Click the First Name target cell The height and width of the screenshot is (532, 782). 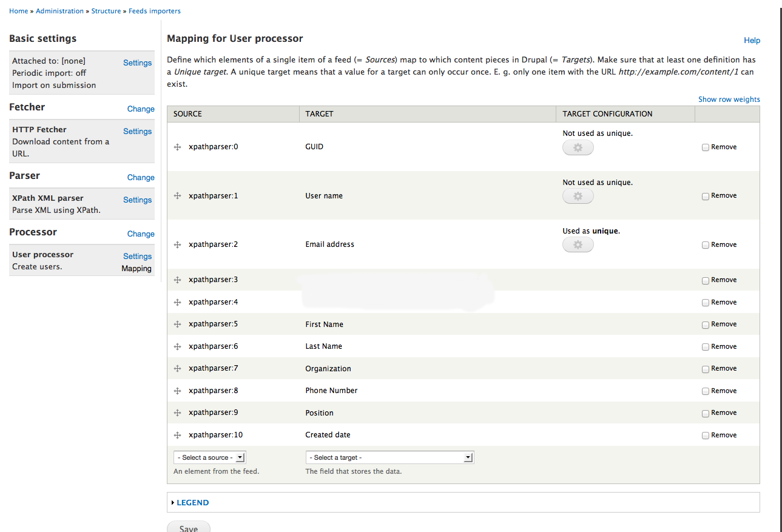pyautogui.click(x=324, y=324)
